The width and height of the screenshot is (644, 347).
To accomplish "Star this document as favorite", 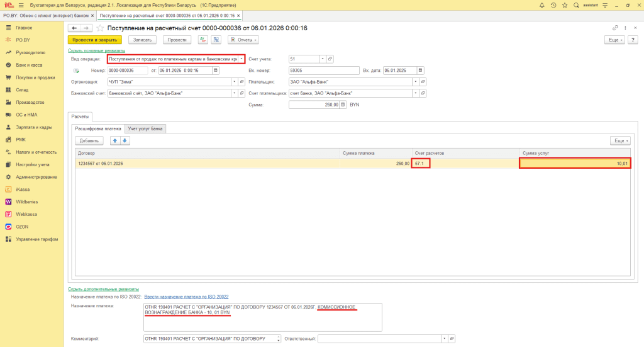I will tap(101, 28).
